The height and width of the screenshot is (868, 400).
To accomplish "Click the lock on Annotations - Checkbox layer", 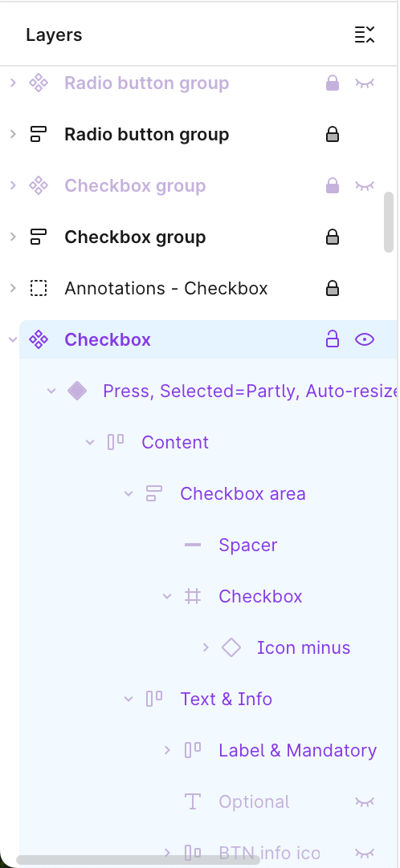I will [333, 289].
